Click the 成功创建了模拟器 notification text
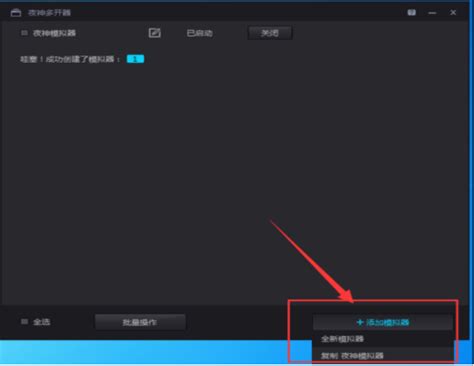The image size is (474, 366). pos(70,59)
